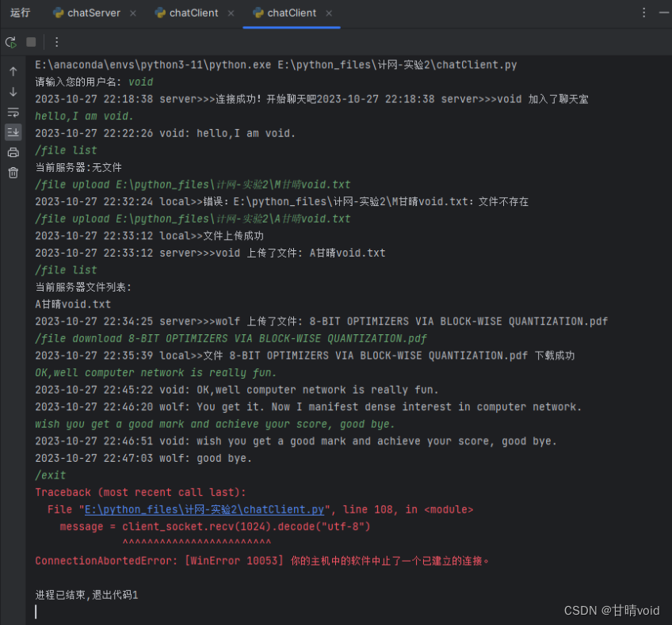This screenshot has height=625, width=672.
Task: Toggle soft-wrap for console output
Action: point(13,112)
